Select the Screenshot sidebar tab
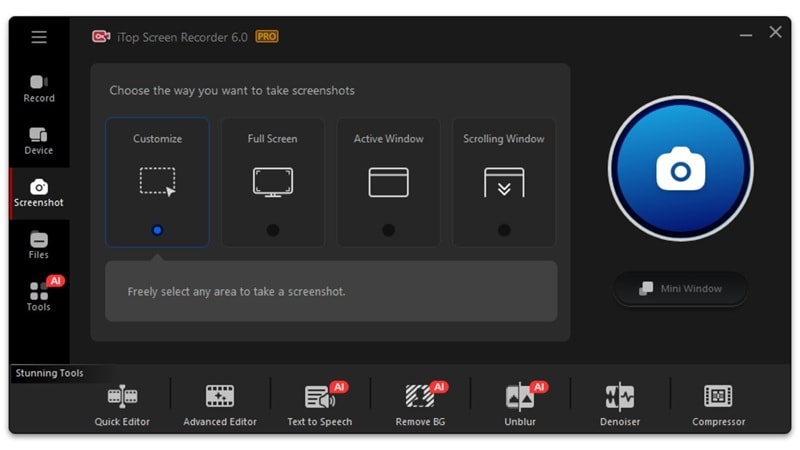This screenshot has width=800, height=450. 39,193
